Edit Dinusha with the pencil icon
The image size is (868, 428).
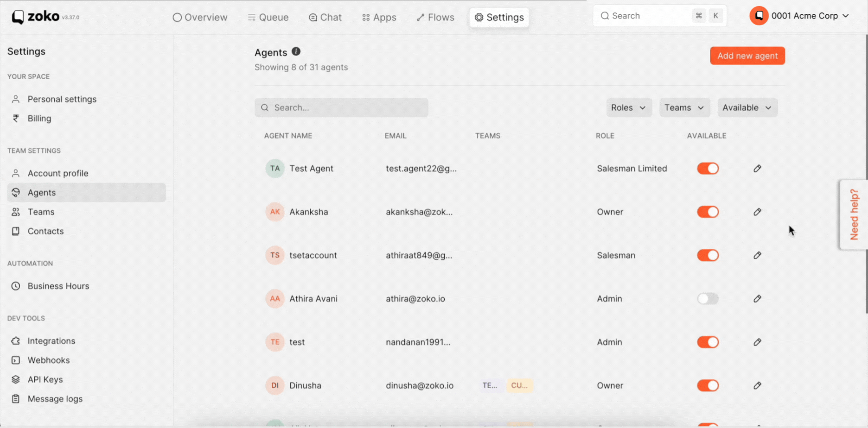757,385
